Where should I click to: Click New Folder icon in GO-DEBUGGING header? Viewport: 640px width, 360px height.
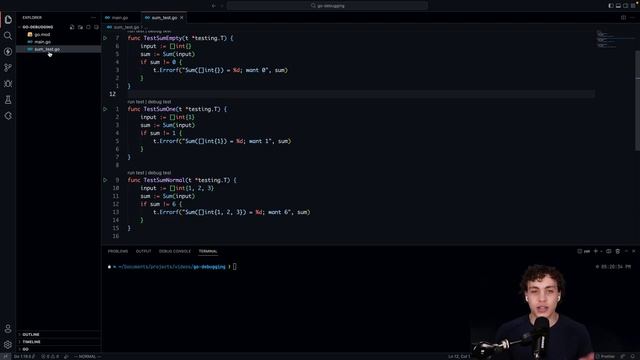coord(80,27)
